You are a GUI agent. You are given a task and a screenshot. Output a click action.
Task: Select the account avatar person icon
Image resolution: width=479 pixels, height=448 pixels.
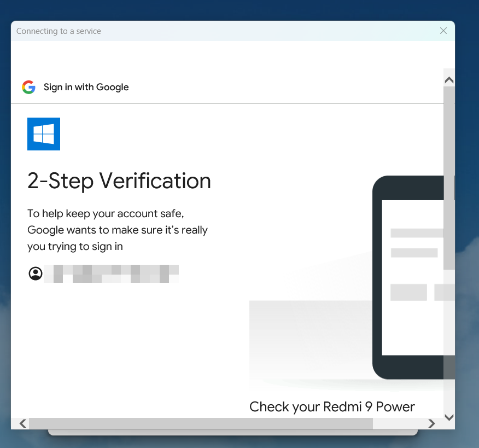(x=35, y=273)
